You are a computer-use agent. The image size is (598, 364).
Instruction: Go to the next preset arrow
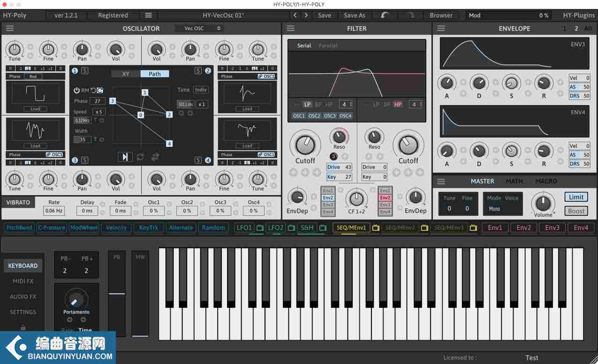tap(306, 15)
